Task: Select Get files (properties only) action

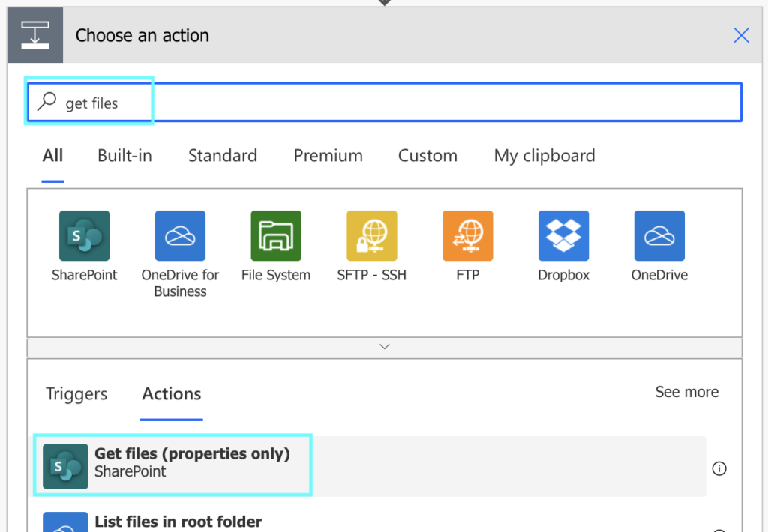Action: 369,466
